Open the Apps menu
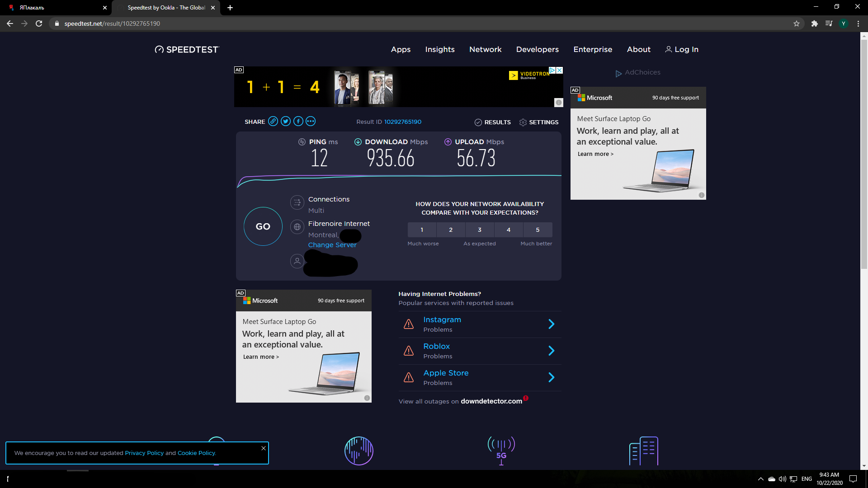868x488 pixels. 401,49
